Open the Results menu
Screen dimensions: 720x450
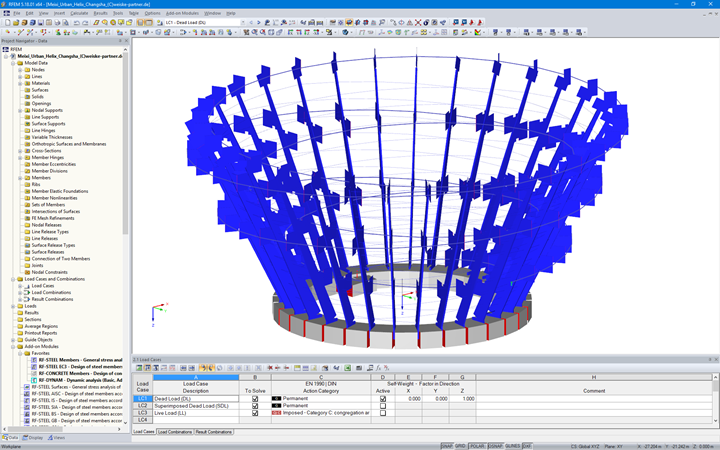100,13
